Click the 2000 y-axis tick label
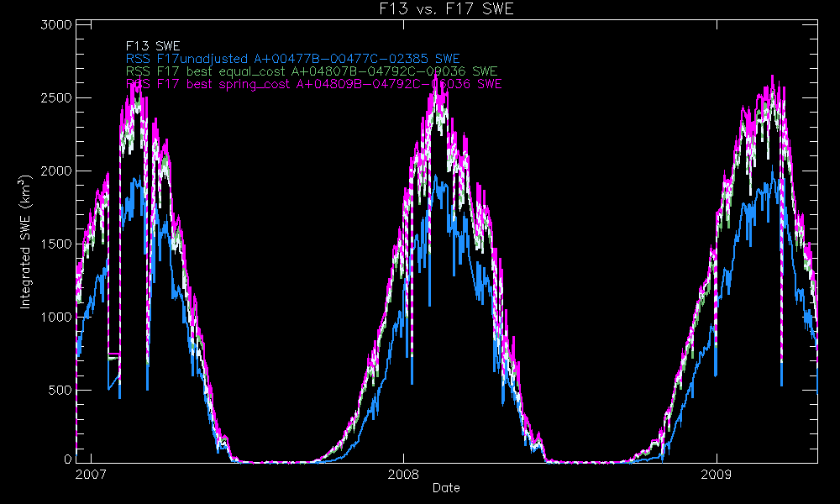This screenshot has height=504, width=840. click(x=55, y=171)
